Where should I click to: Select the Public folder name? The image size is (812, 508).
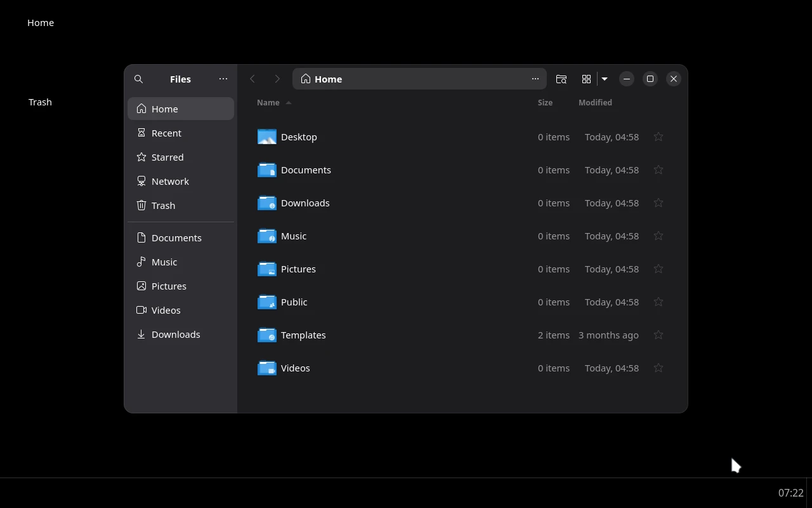click(294, 302)
